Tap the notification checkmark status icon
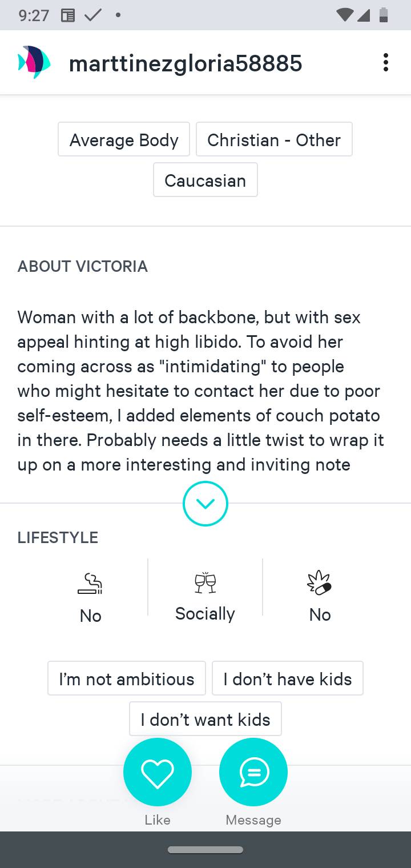This screenshot has width=411, height=868. tap(93, 15)
